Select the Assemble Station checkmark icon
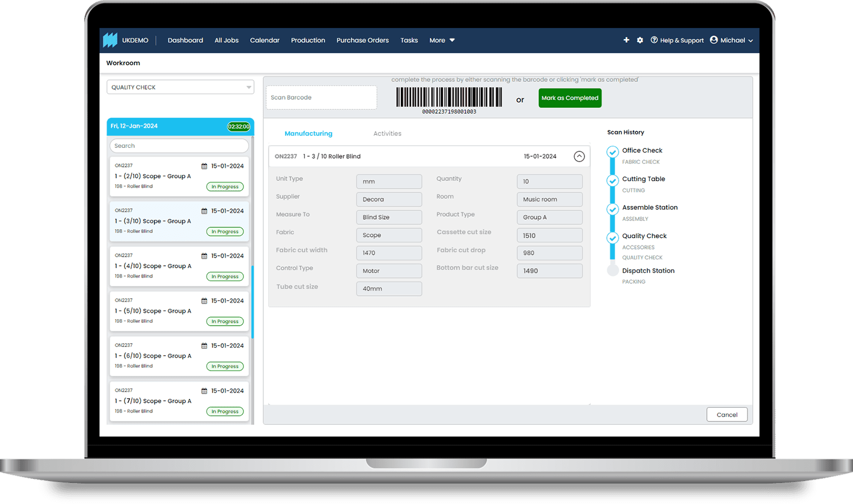This screenshot has height=504, width=853. [612, 209]
